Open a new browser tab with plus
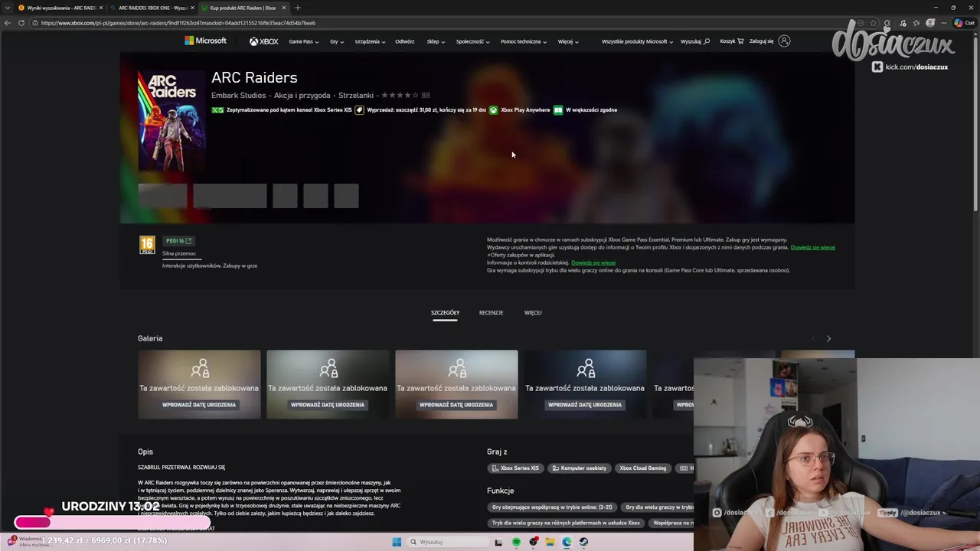The image size is (980, 551). [x=297, y=8]
